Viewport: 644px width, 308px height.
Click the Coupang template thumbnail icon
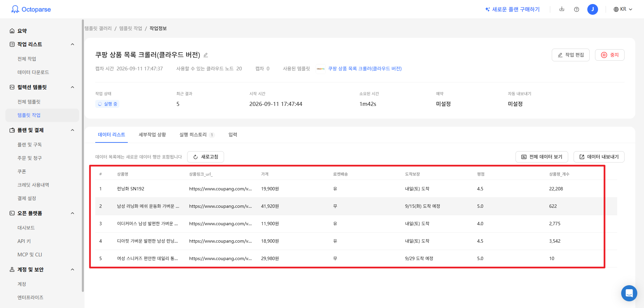pos(321,69)
